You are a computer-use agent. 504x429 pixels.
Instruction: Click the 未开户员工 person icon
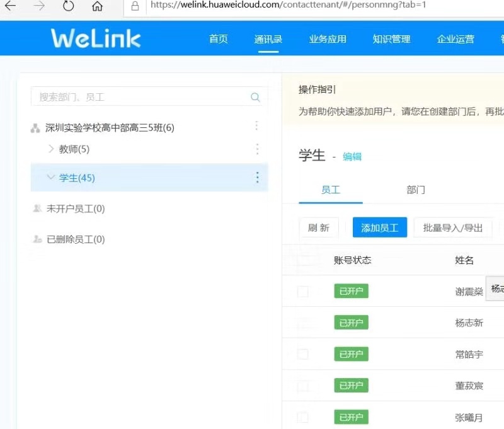pos(37,209)
